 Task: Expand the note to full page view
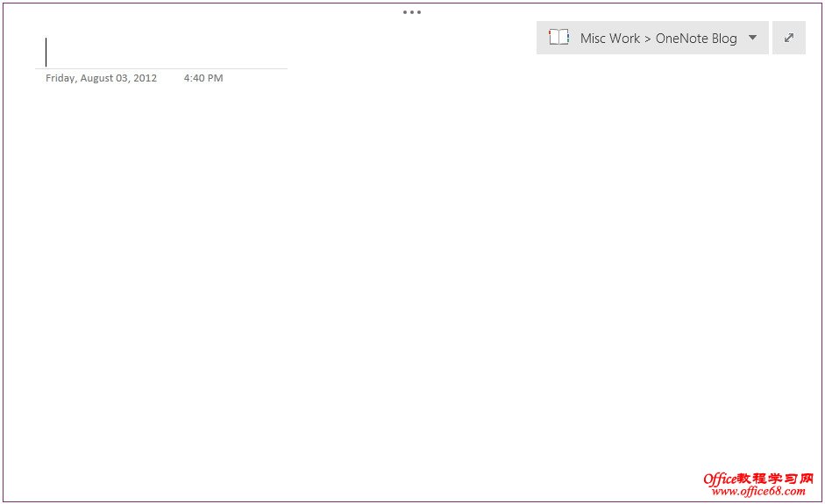coord(789,38)
